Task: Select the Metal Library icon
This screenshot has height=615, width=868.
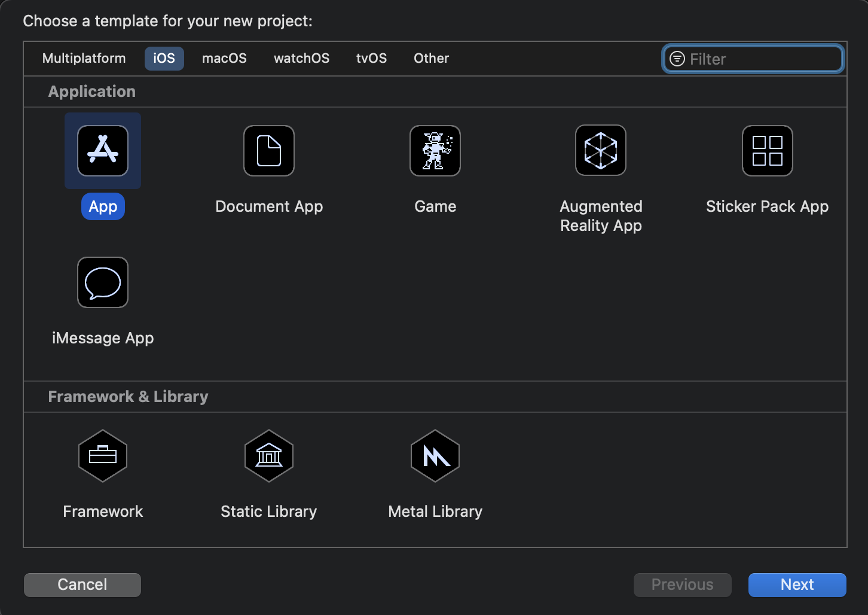Action: click(435, 456)
